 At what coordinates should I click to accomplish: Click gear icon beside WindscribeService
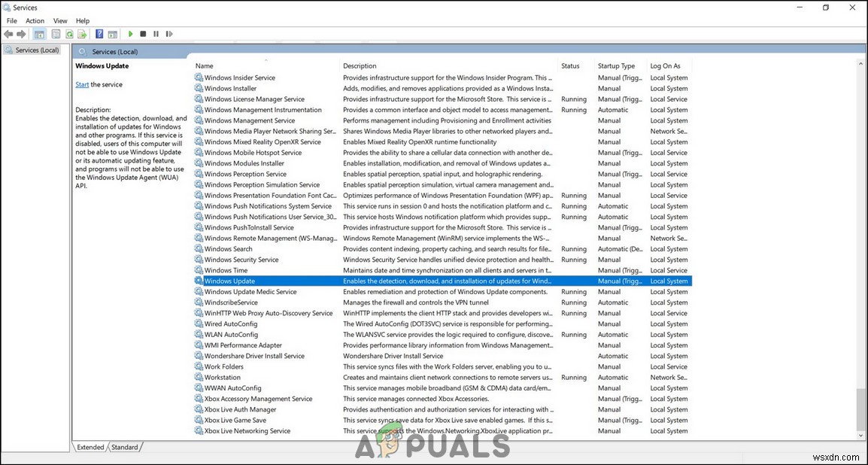[x=199, y=302]
